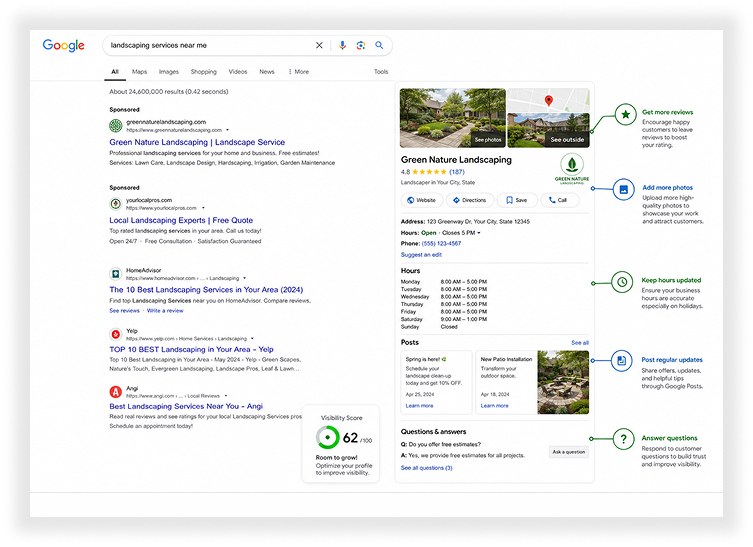The width and height of the screenshot is (753, 547).
Task: Click the question mark Answer questions icon
Action: 623,439
